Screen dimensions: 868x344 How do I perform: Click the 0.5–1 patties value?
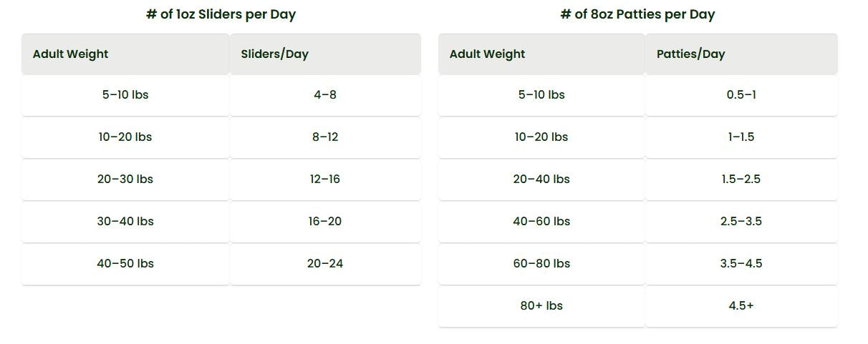click(x=741, y=94)
